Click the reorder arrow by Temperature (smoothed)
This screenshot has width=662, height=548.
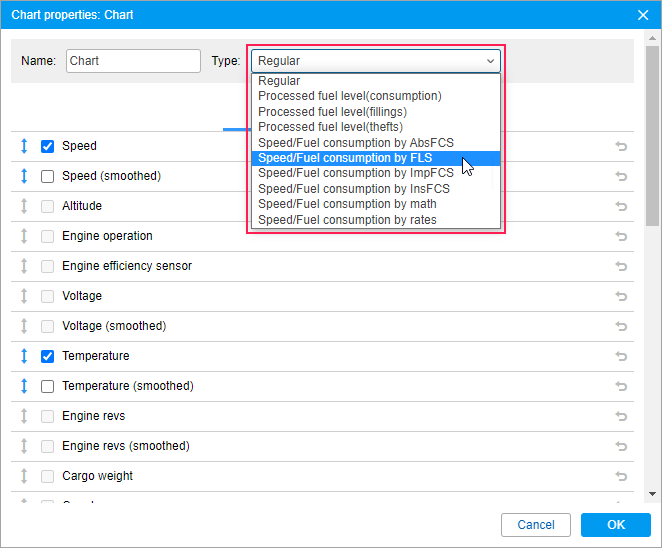pos(25,386)
